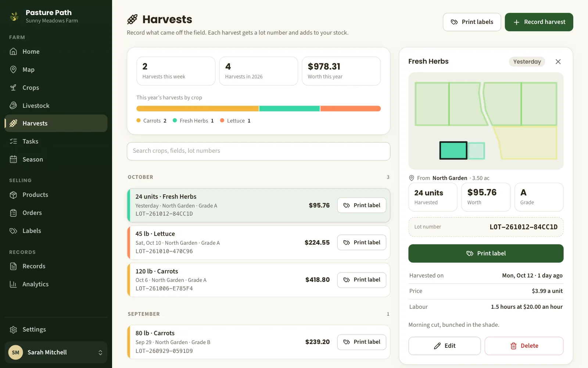
Task: Open Home from the sidebar
Action: tap(56, 52)
